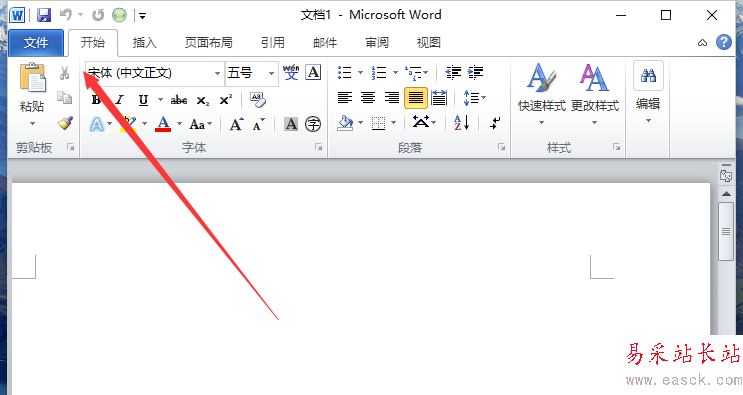
Task: Open the Font dialog launcher
Action: point(318,147)
